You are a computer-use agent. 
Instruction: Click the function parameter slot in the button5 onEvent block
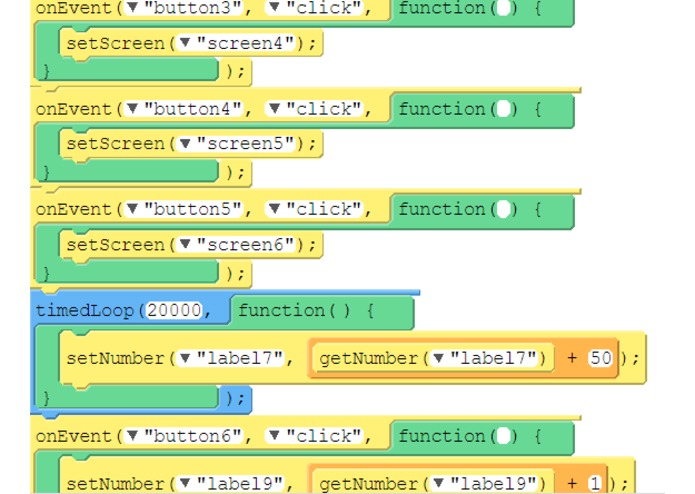504,209
